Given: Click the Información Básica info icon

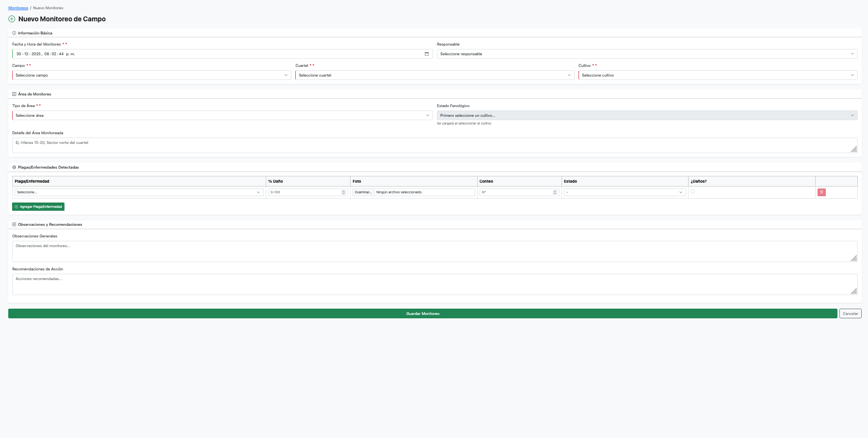Looking at the screenshot, I should click(14, 33).
